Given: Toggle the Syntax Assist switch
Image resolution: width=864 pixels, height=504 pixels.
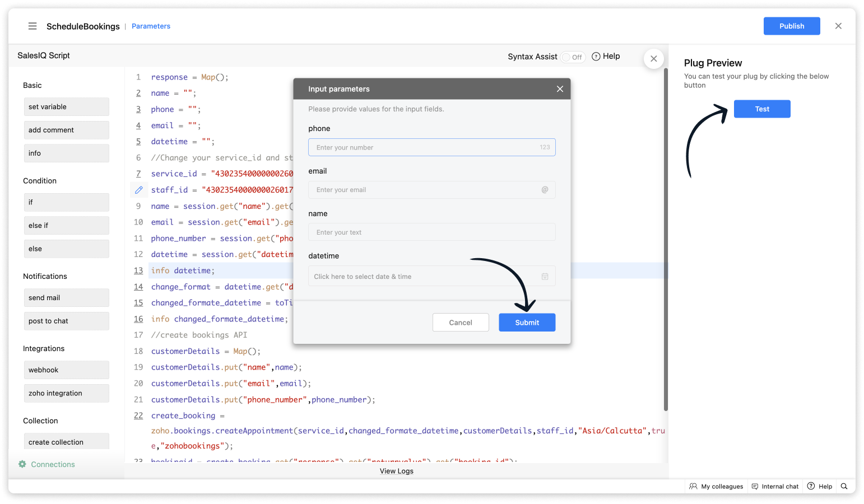Looking at the screenshot, I should 573,57.
